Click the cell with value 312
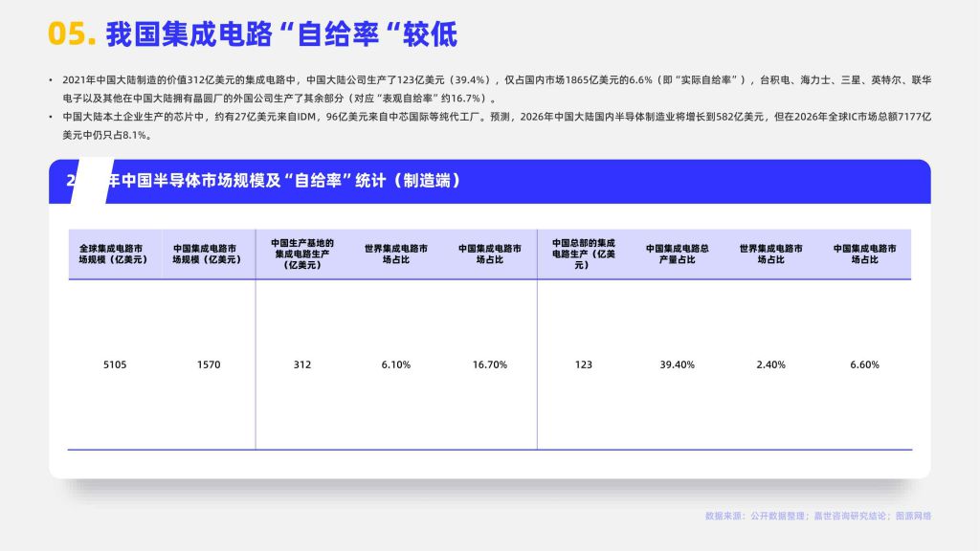 [301, 364]
